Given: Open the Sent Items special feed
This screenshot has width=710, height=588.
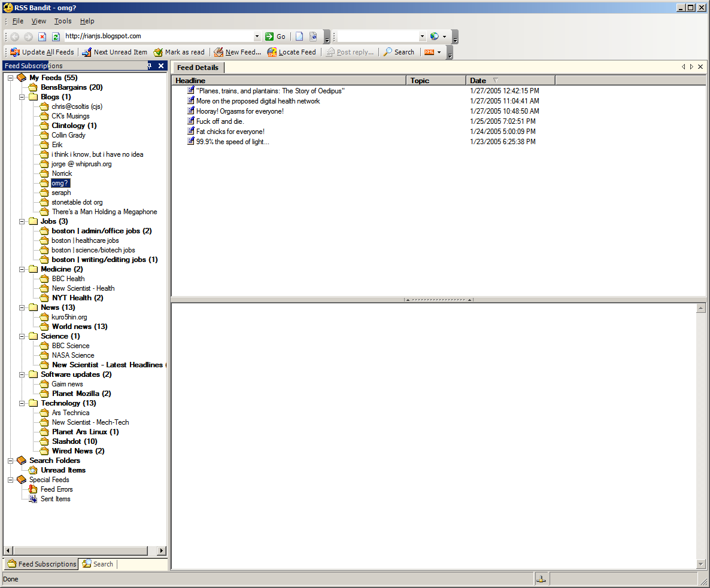Looking at the screenshot, I should pyautogui.click(x=55, y=499).
